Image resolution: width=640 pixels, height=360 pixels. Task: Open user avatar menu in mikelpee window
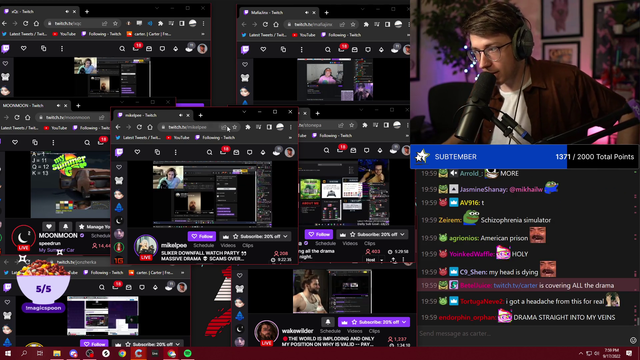(290, 152)
